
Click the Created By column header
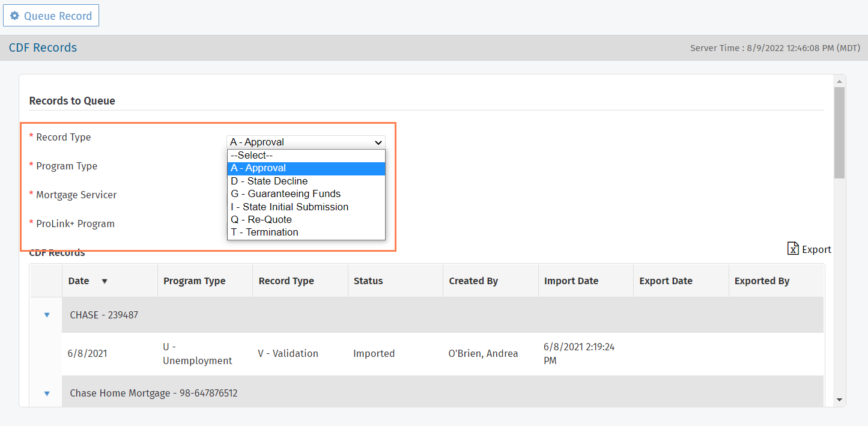coord(473,281)
